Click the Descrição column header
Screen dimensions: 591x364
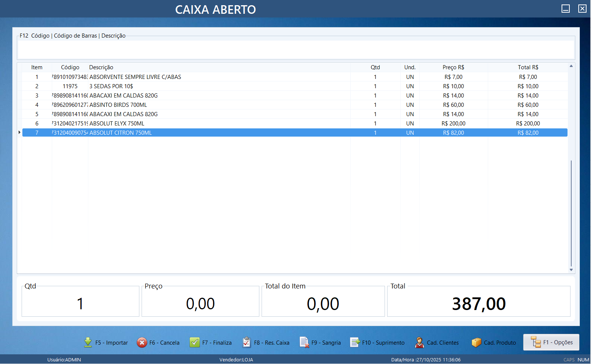click(x=101, y=67)
